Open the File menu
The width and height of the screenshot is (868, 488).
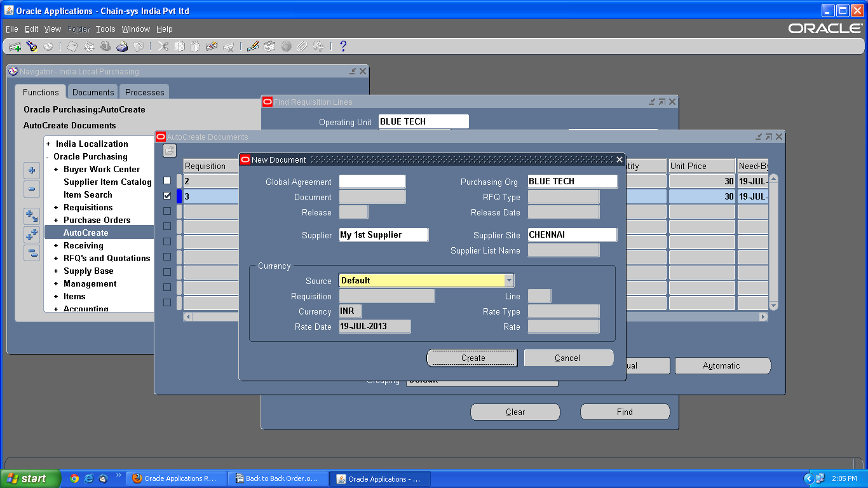click(x=12, y=29)
